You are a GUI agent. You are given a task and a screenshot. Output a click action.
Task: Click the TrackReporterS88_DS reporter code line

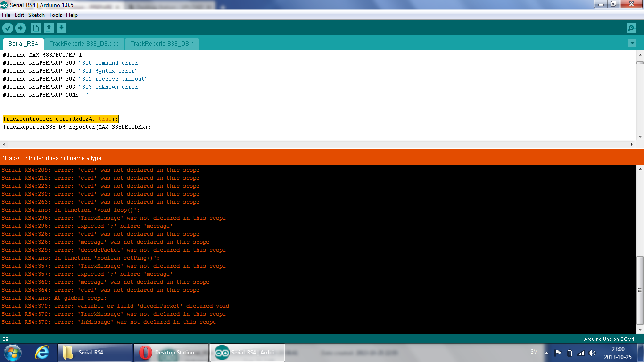(x=77, y=127)
